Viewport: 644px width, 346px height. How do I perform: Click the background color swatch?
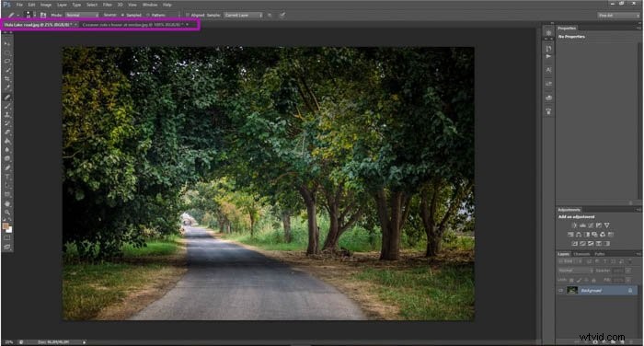click(10, 230)
